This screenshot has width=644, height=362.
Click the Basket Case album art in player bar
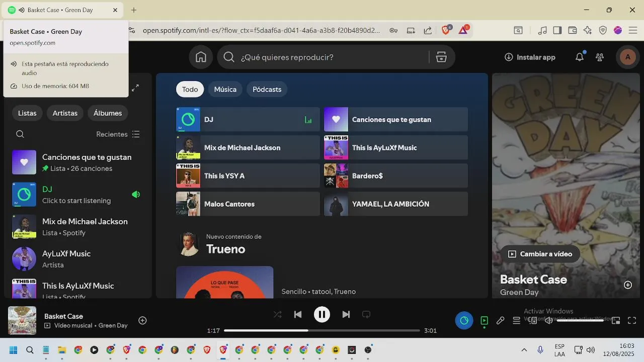pos(22,320)
